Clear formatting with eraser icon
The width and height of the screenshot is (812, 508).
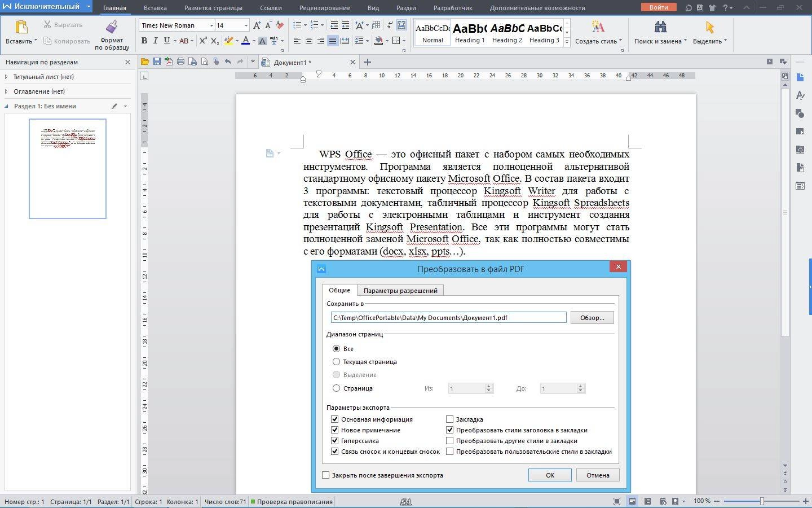(280, 25)
